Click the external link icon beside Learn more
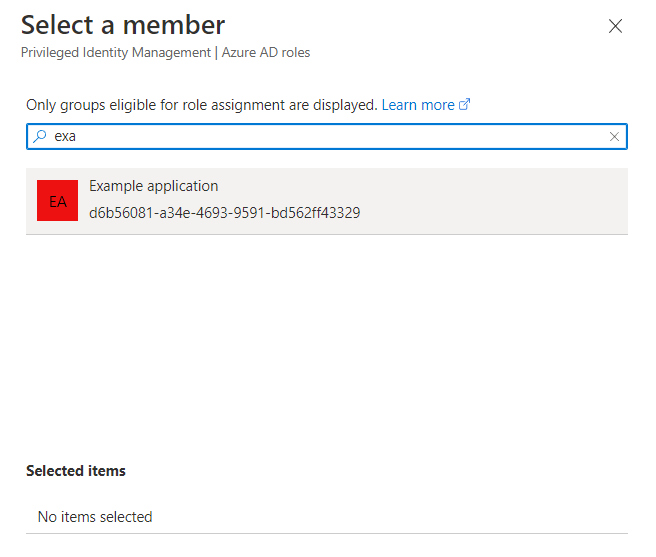 464,104
